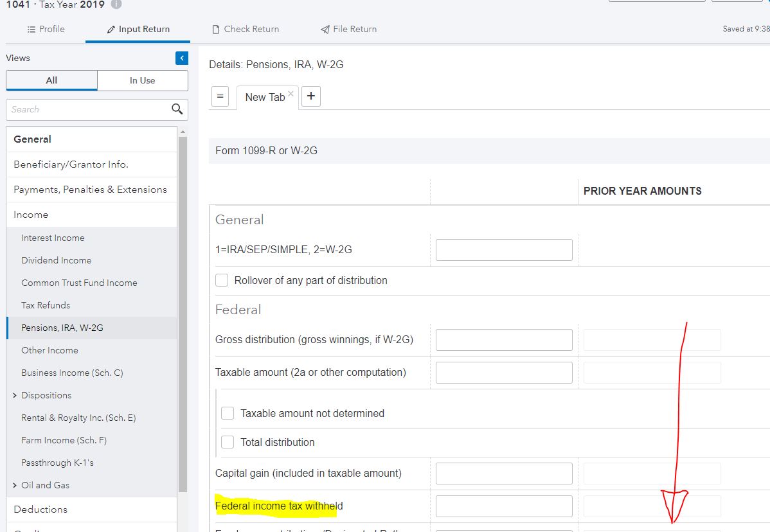Switch to the In Use view
Viewport: 770px width, 532px height.
[142, 80]
